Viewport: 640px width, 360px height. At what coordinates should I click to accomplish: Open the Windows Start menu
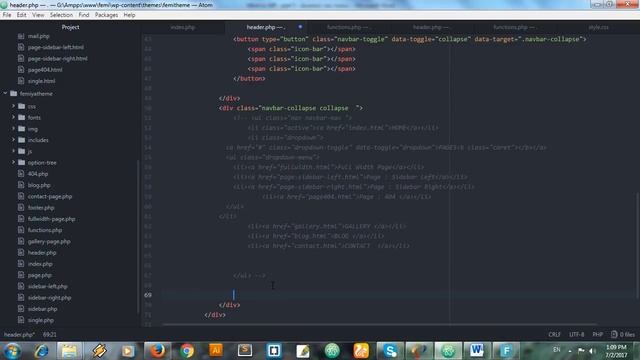(12, 351)
